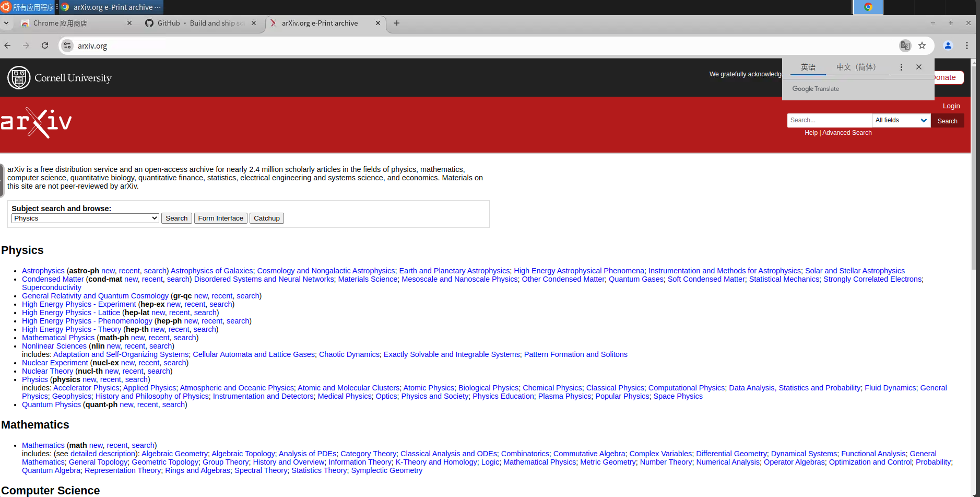The image size is (980, 497).
Task: Open the Advanced Search link
Action: pyautogui.click(x=847, y=133)
